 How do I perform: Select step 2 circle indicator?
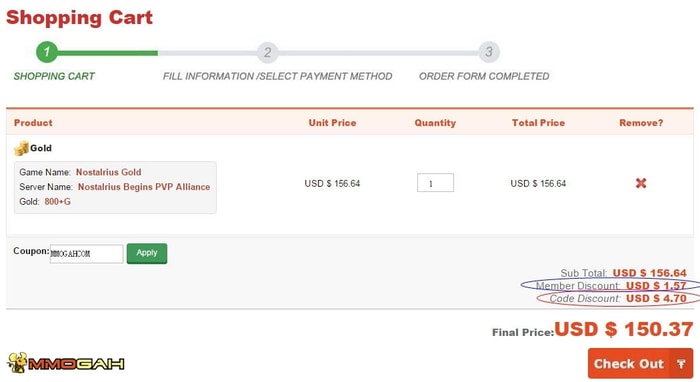point(267,52)
